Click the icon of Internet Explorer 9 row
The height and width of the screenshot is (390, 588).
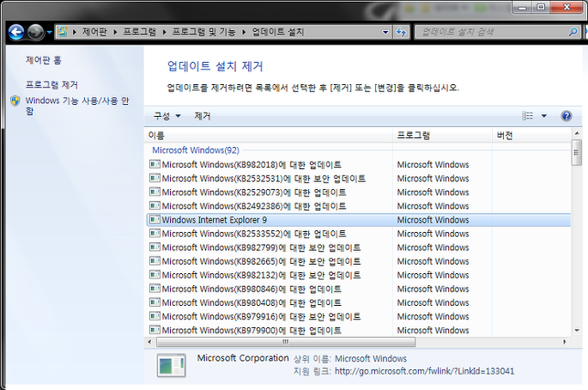(x=155, y=219)
